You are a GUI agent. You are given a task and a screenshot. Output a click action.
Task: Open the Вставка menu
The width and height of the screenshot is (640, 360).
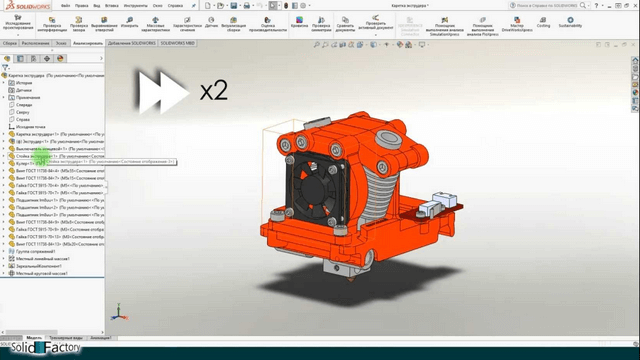tap(112, 6)
